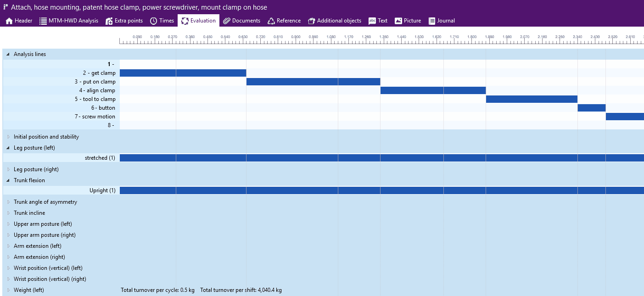644x296 pixels.
Task: Click the Extra points icon
Action: [109, 21]
